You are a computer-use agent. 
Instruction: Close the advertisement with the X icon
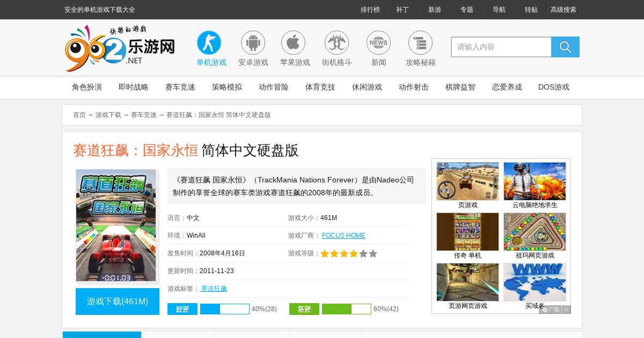point(566,310)
